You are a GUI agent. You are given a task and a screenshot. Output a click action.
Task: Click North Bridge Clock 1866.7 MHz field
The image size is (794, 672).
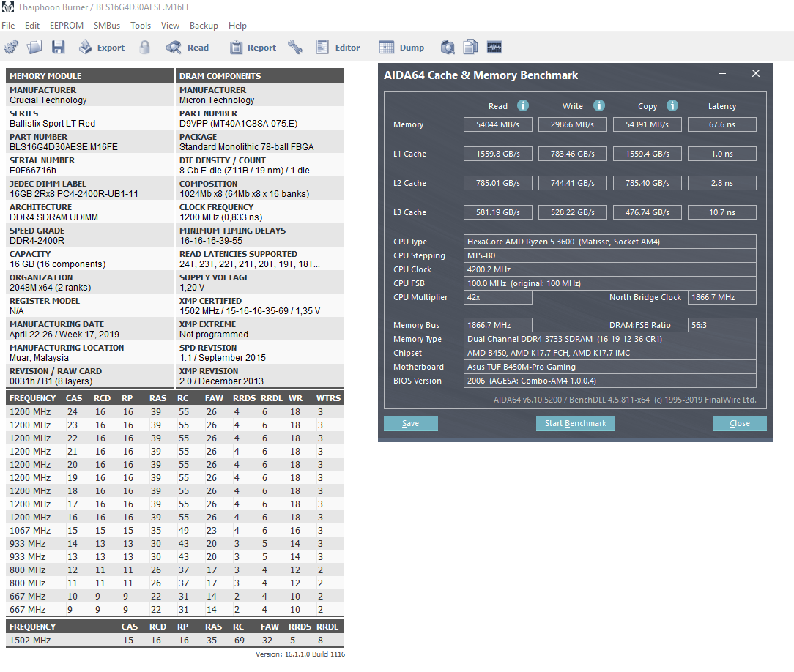pyautogui.click(x=722, y=297)
